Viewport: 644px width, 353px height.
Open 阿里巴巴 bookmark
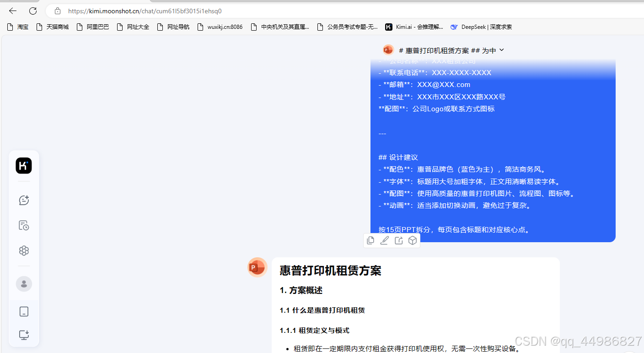pos(93,27)
